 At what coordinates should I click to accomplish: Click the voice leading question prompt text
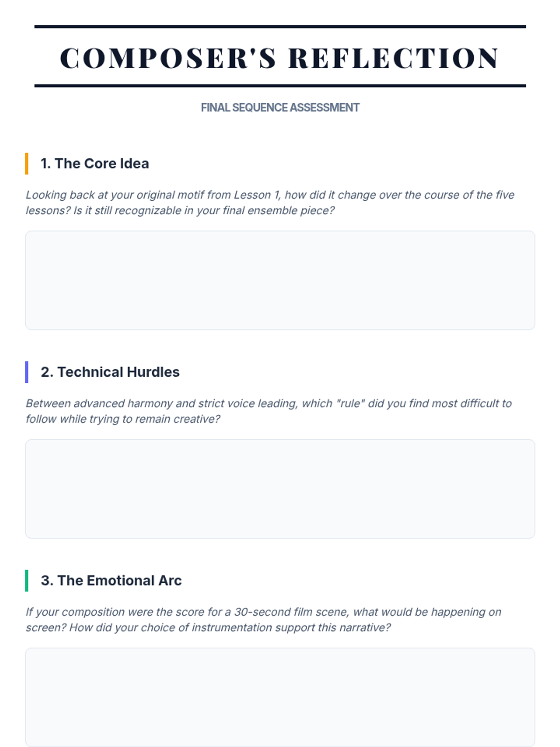[268, 411]
